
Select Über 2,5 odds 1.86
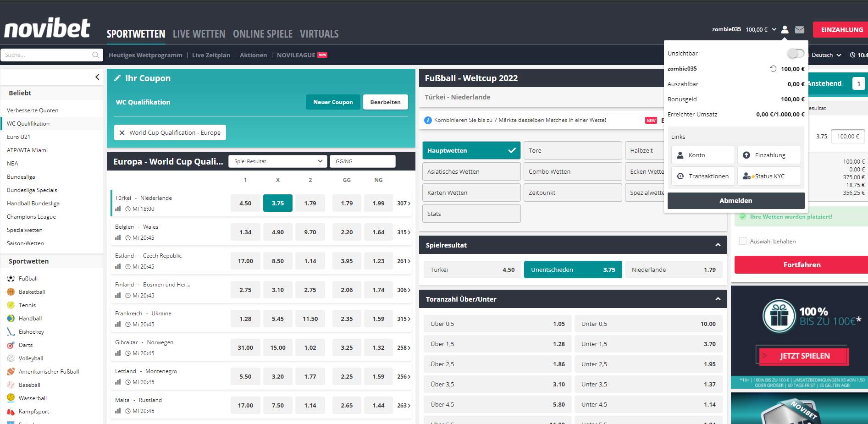(498, 364)
